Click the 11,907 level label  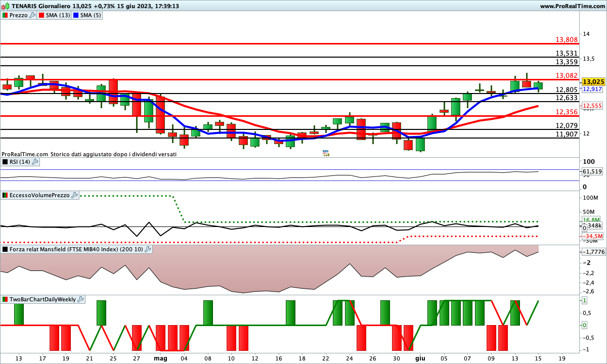(567, 134)
